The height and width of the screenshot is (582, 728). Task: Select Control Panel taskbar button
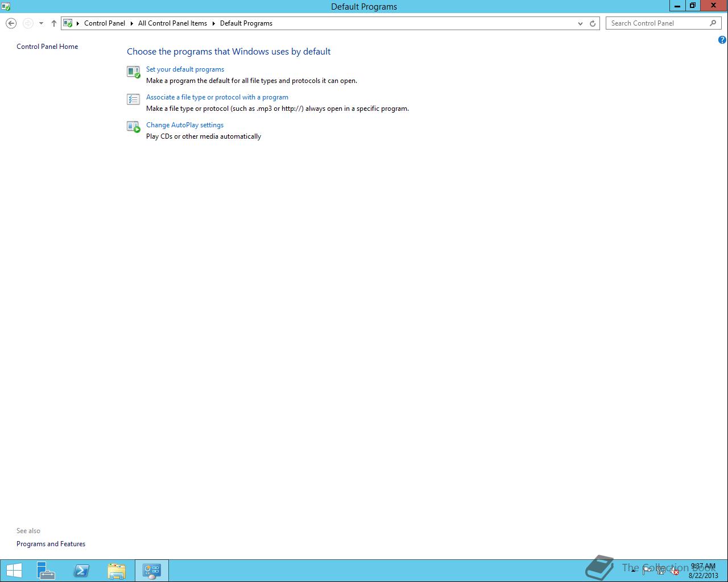(152, 571)
